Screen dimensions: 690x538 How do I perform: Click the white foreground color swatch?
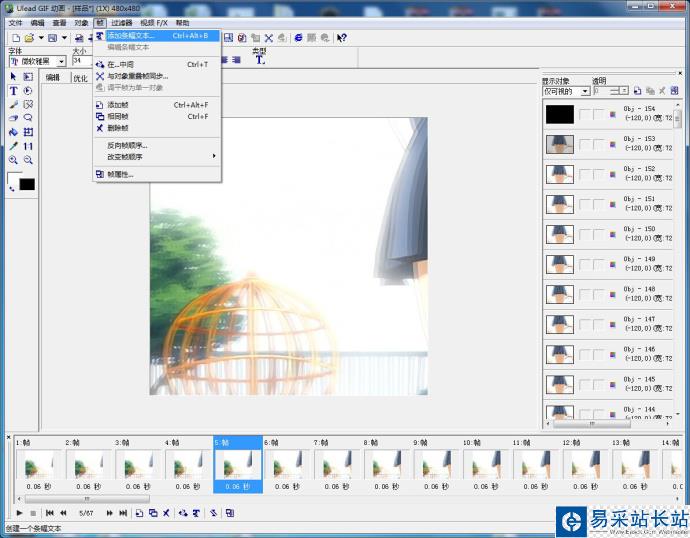click(x=14, y=178)
